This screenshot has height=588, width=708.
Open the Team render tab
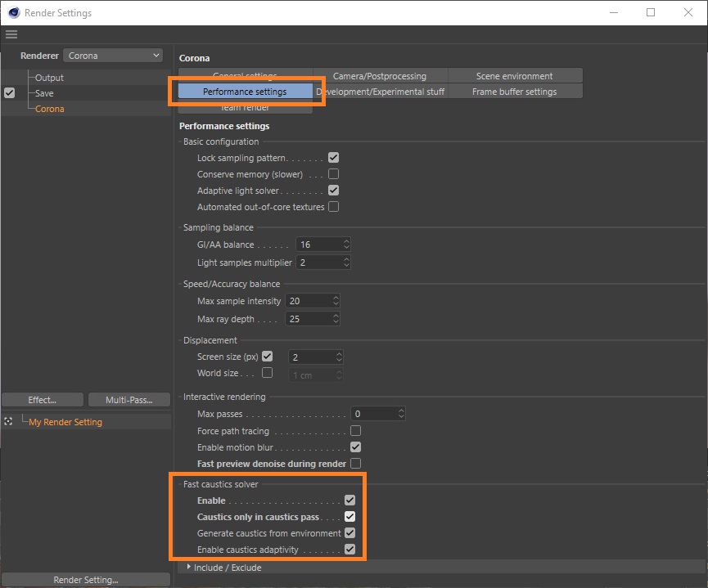[x=245, y=107]
